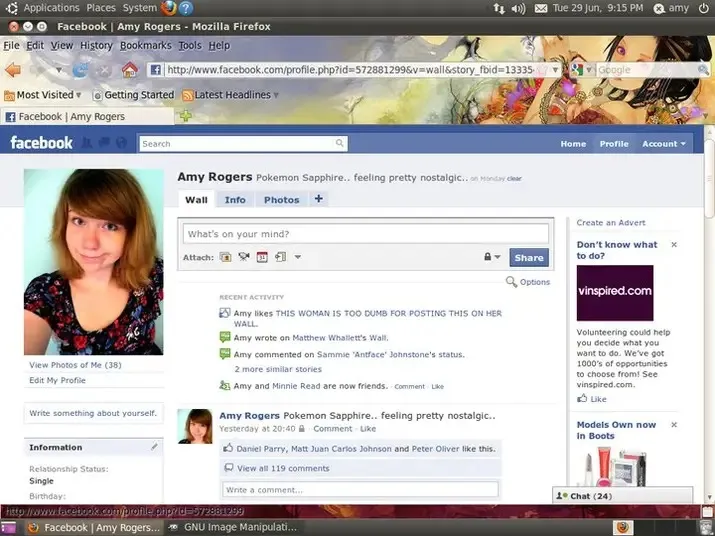Open the new tab plus button
Image resolution: width=715 pixels, height=536 pixels.
(x=185, y=116)
